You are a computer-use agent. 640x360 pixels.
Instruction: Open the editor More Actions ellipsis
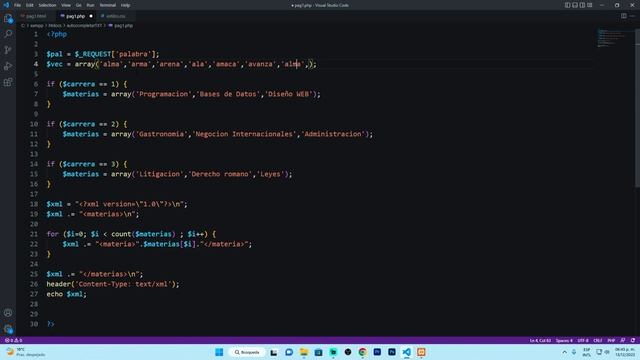632,16
